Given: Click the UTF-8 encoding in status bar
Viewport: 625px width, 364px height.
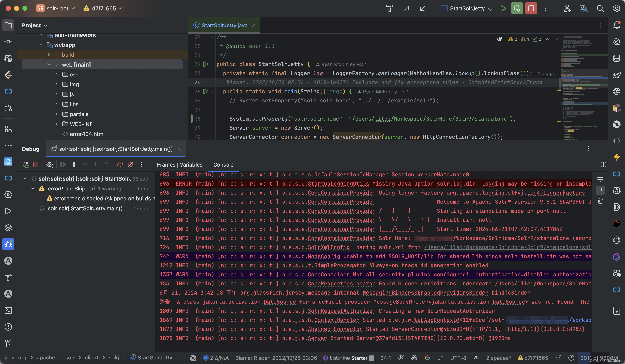Looking at the screenshot, I should click(458, 358).
